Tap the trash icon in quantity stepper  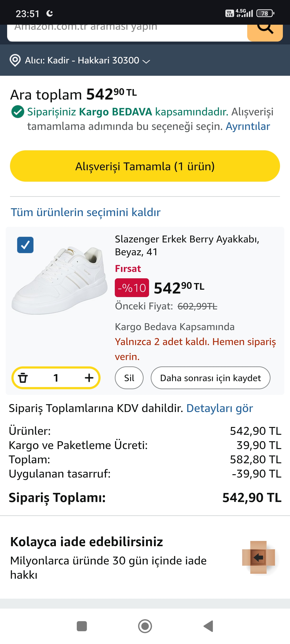tap(23, 378)
